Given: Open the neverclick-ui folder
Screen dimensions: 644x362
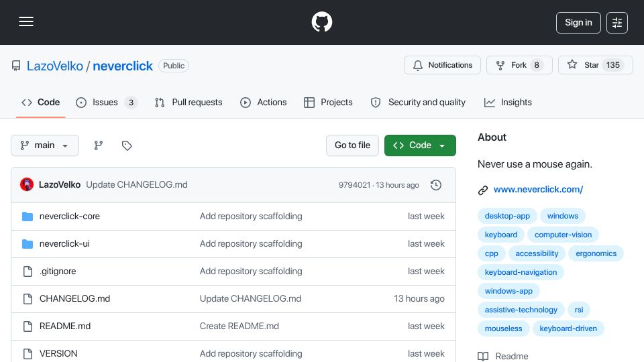Looking at the screenshot, I should pyautogui.click(x=64, y=244).
